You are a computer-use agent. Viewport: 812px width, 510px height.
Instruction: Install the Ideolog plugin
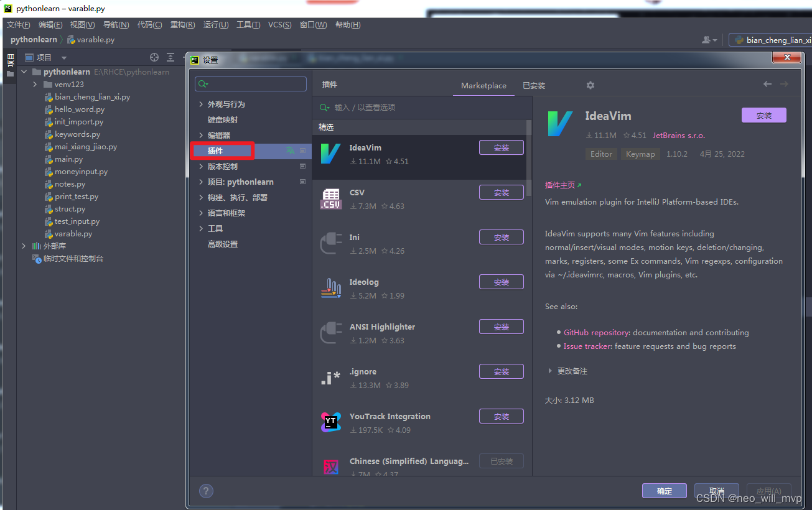501,282
